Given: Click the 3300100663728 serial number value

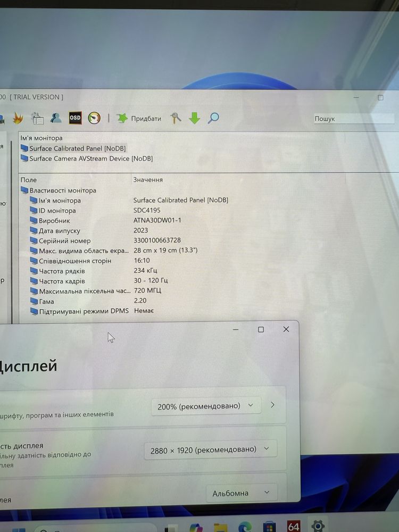Looking at the screenshot, I should click(157, 240).
